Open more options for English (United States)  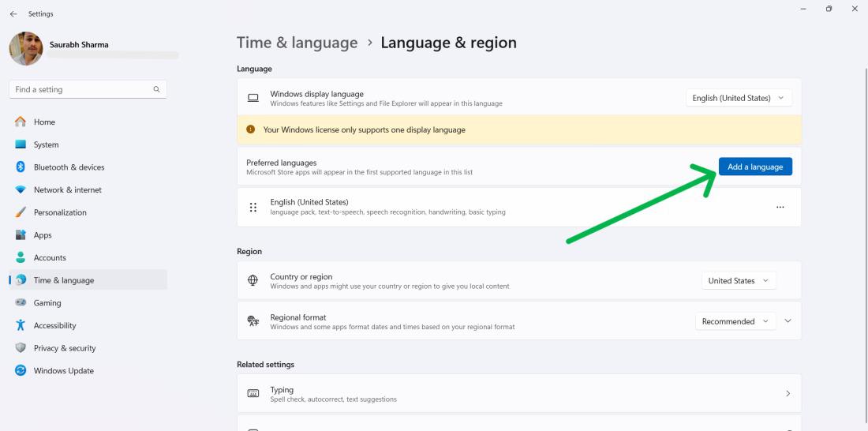(x=780, y=207)
